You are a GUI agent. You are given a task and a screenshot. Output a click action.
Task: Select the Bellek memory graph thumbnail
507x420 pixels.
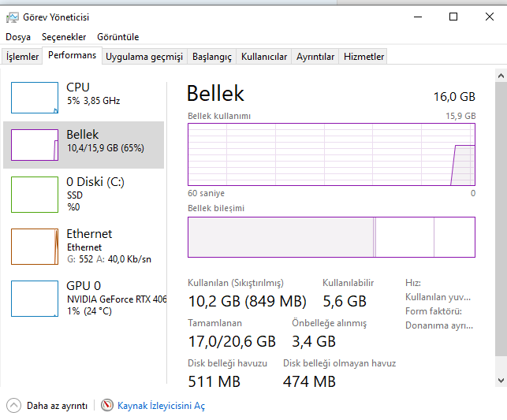[35, 145]
